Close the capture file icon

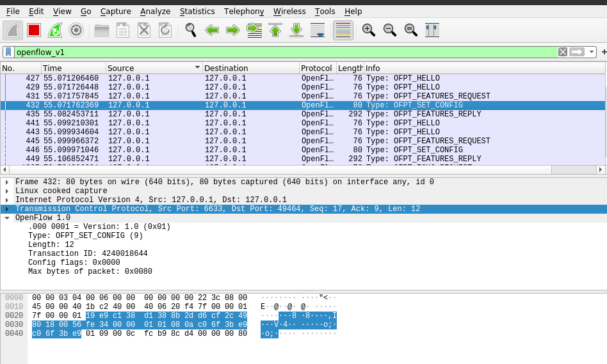(144, 30)
